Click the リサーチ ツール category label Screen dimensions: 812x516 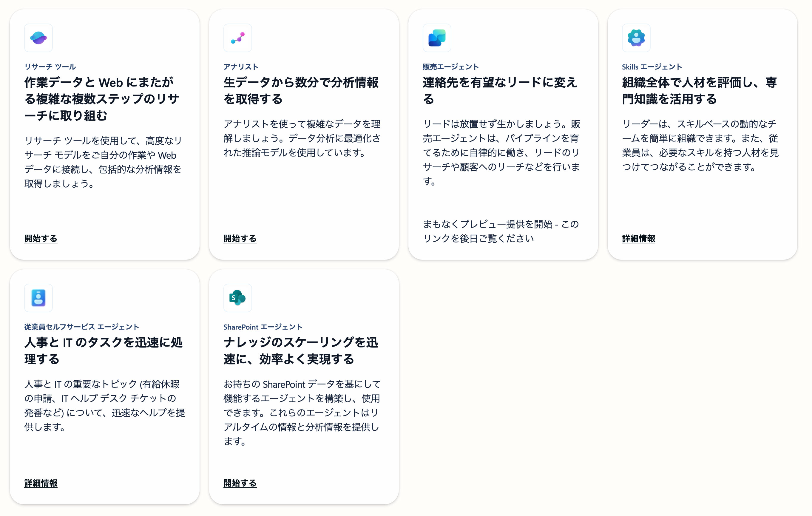point(50,67)
